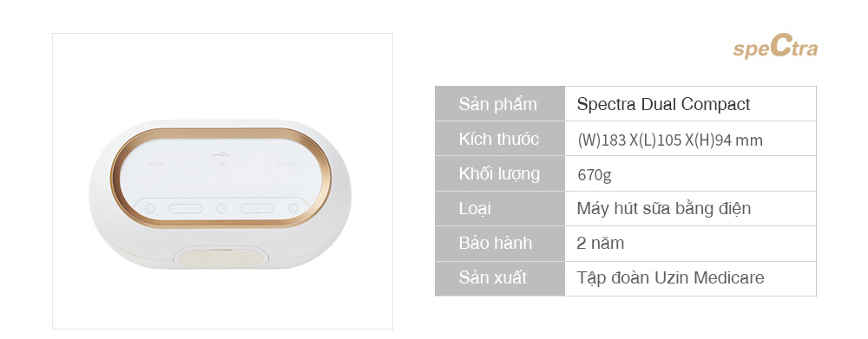
Task: Select the 670g weight value
Action: tap(595, 175)
